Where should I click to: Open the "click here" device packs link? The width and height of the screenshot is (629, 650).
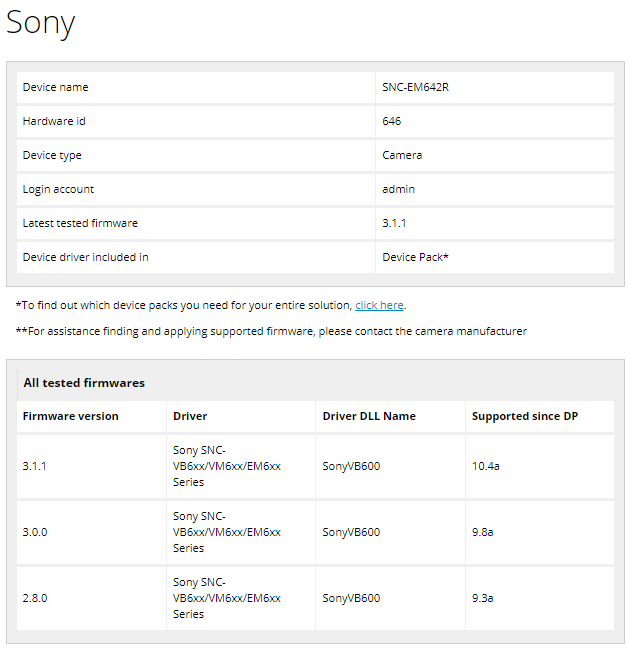(x=379, y=305)
